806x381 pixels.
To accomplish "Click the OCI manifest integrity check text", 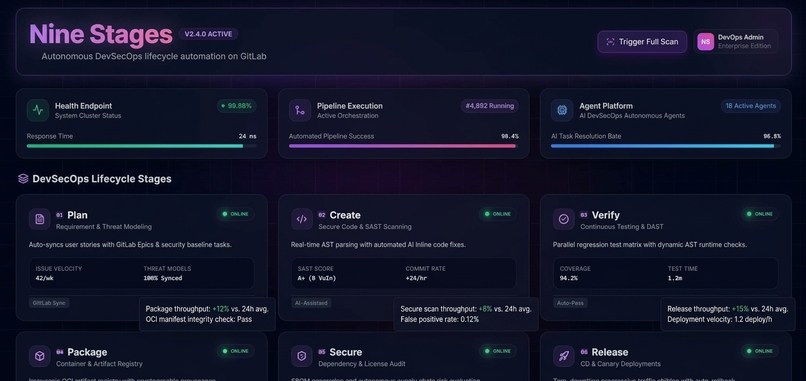I will (198, 319).
